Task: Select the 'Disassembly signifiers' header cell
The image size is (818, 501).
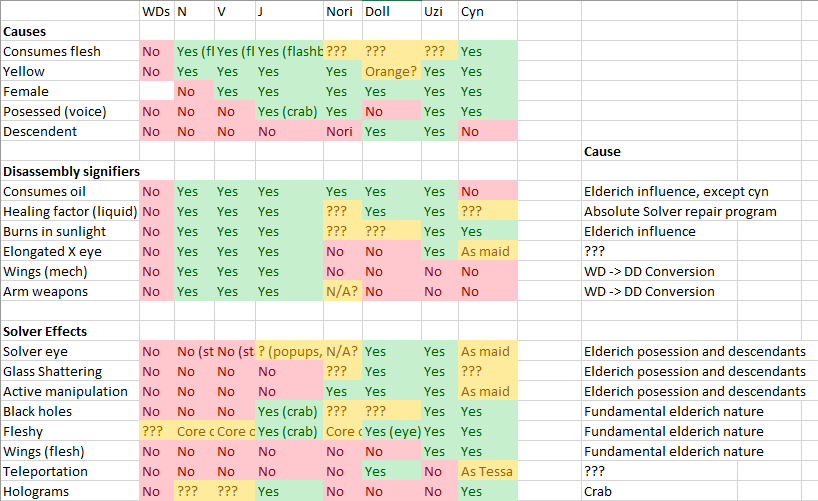Action: 70,171
